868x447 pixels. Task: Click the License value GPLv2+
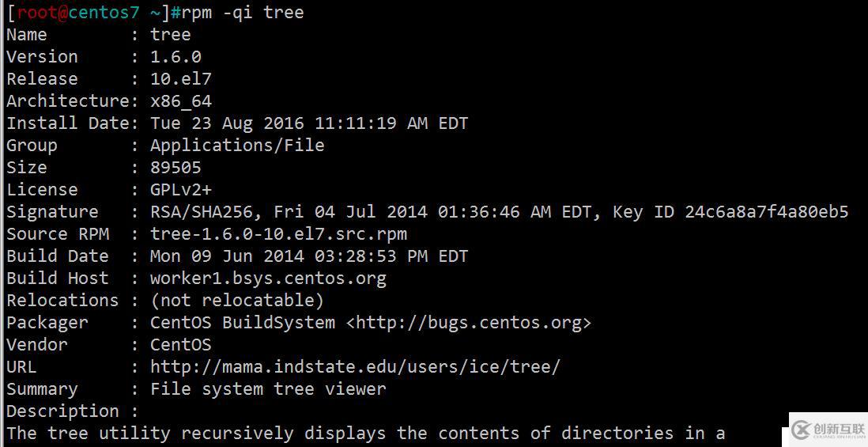[180, 189]
